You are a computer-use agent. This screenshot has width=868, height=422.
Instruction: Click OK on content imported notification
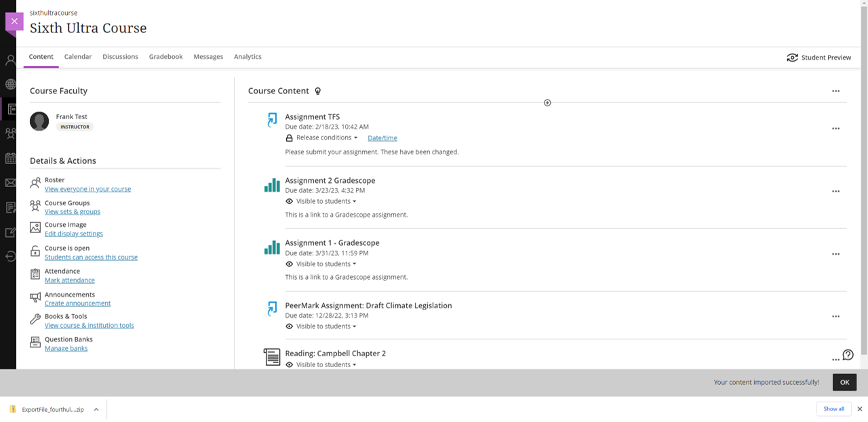coord(844,382)
